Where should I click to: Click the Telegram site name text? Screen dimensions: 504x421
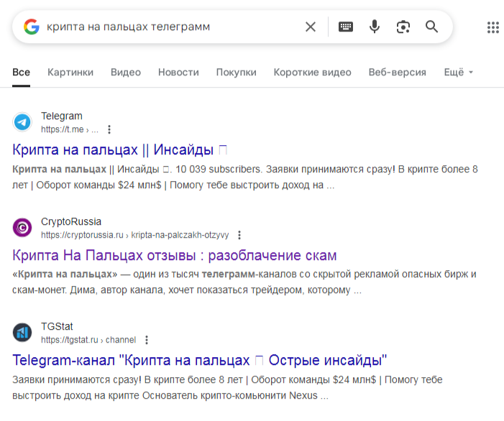tap(62, 116)
